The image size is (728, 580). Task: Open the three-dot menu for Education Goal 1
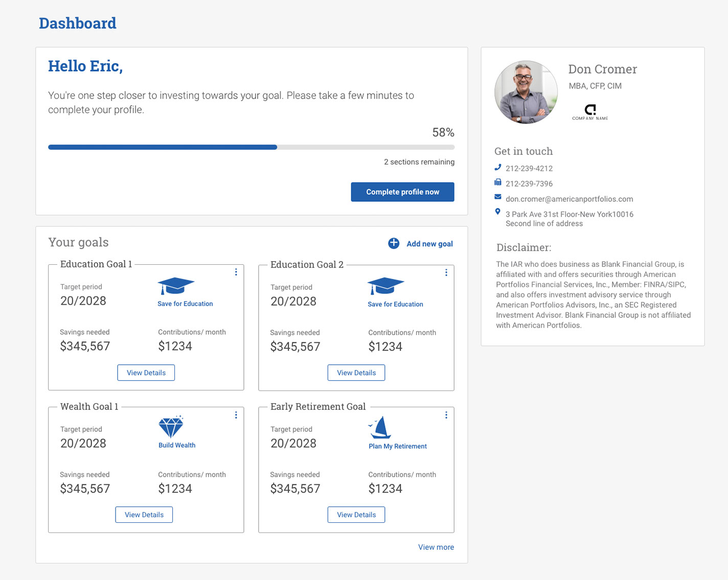[236, 272]
